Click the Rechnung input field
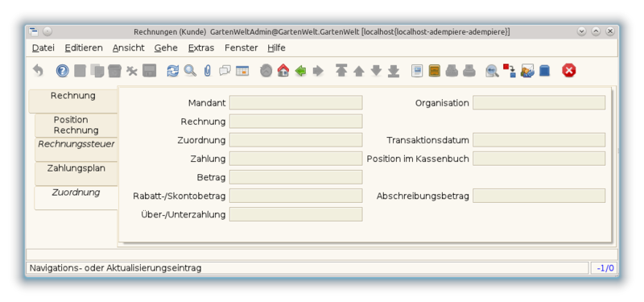Image resolution: width=644 pixels, height=302 pixels. 295,122
